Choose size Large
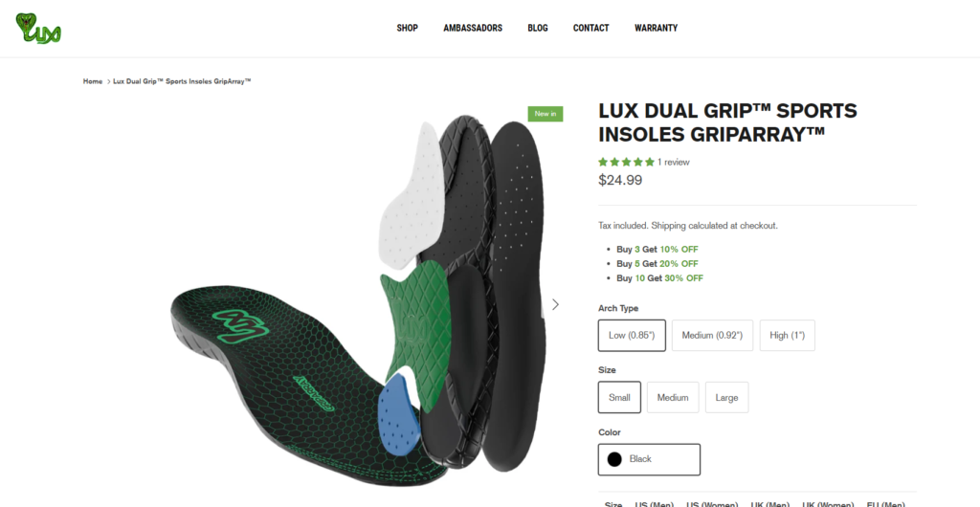 727,397
